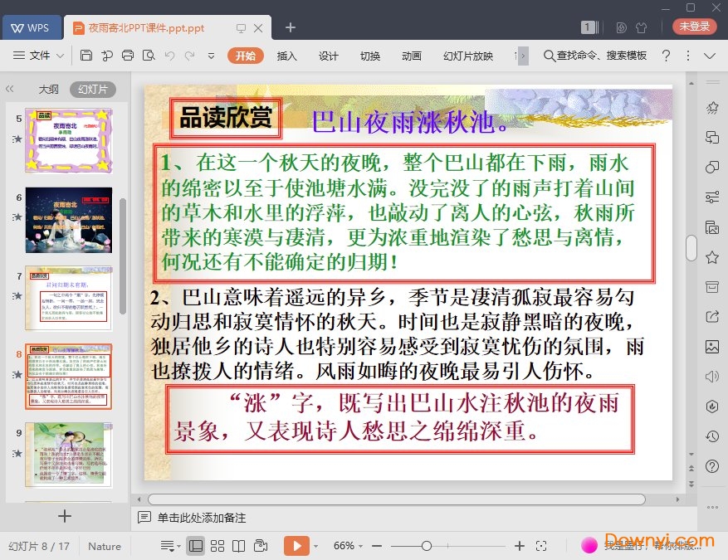The image size is (728, 560).
Task: Click the Print icon in the toolbar
Action: click(x=127, y=56)
